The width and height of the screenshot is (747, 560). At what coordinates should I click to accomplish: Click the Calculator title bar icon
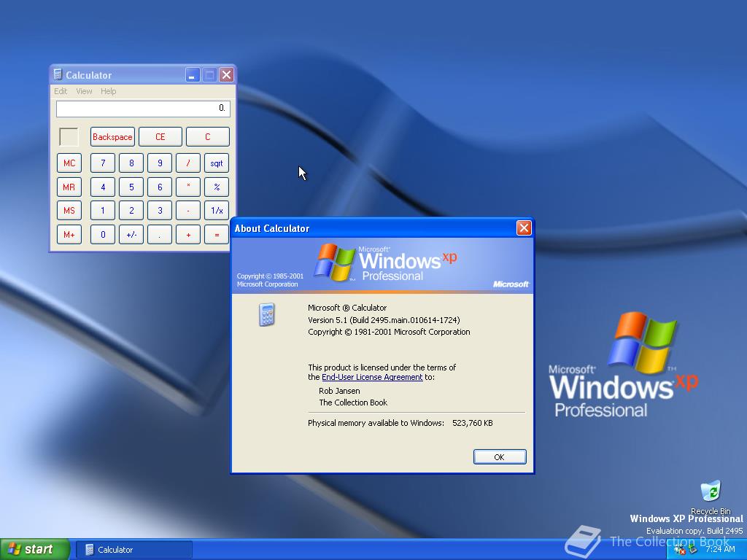pos(58,75)
